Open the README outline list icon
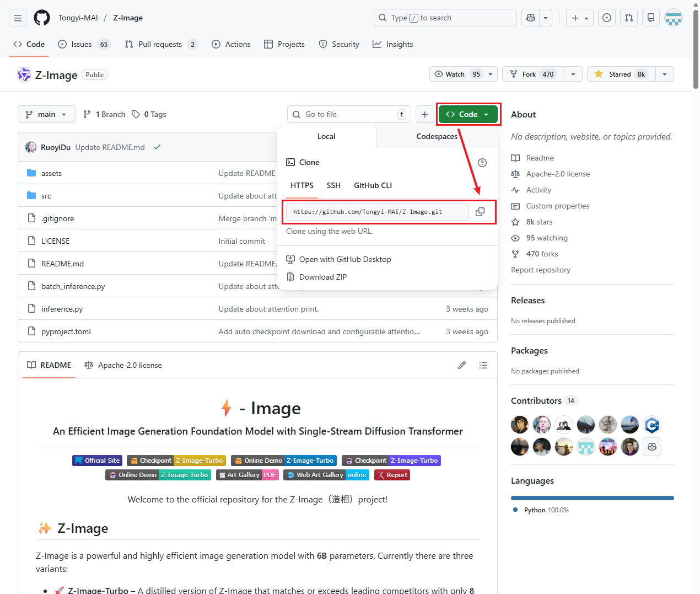 pos(483,365)
